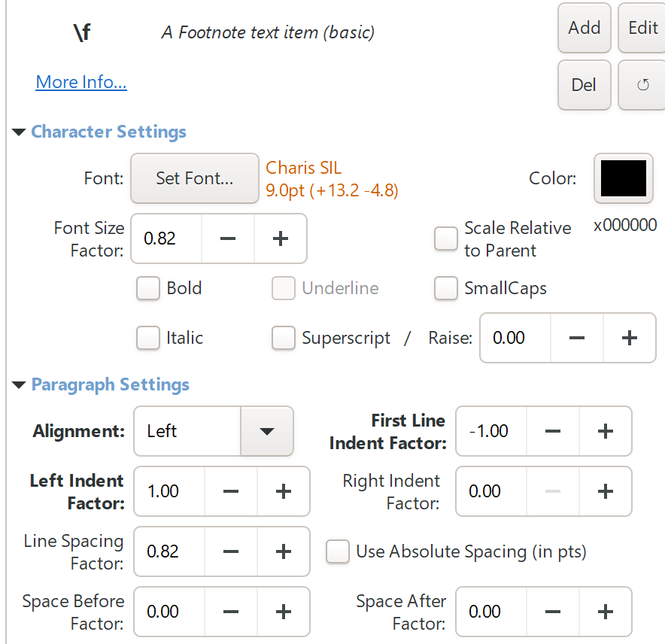Increase the Right Indent Factor
This screenshot has height=644, width=665.
click(606, 491)
